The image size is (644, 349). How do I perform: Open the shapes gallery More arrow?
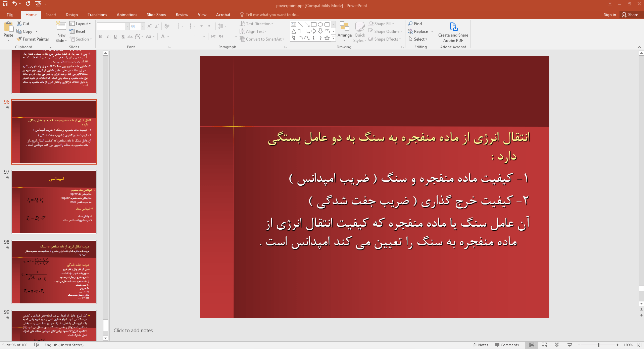tap(333, 38)
